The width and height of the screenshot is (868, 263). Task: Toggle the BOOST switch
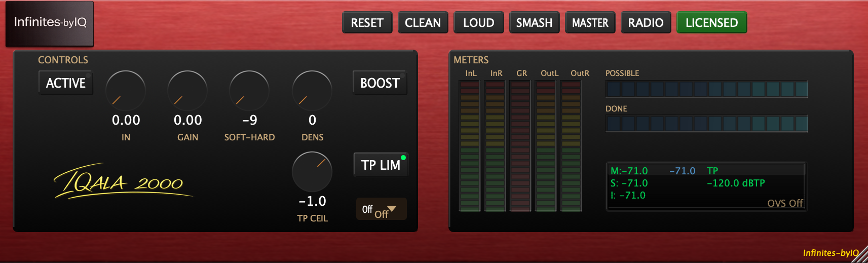click(380, 83)
